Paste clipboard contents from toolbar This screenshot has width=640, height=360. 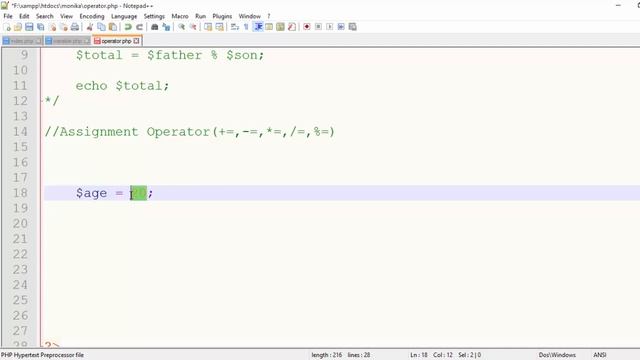[x=113, y=27]
